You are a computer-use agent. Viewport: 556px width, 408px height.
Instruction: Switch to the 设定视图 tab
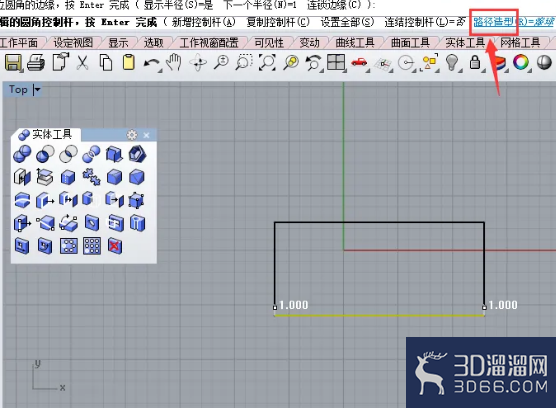pyautogui.click(x=73, y=43)
